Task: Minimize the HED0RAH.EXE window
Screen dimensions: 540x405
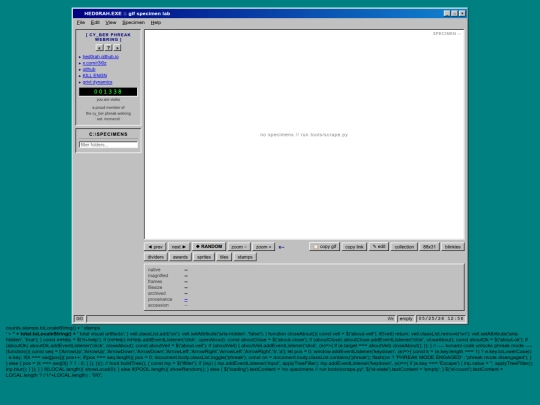Action: click(447, 13)
